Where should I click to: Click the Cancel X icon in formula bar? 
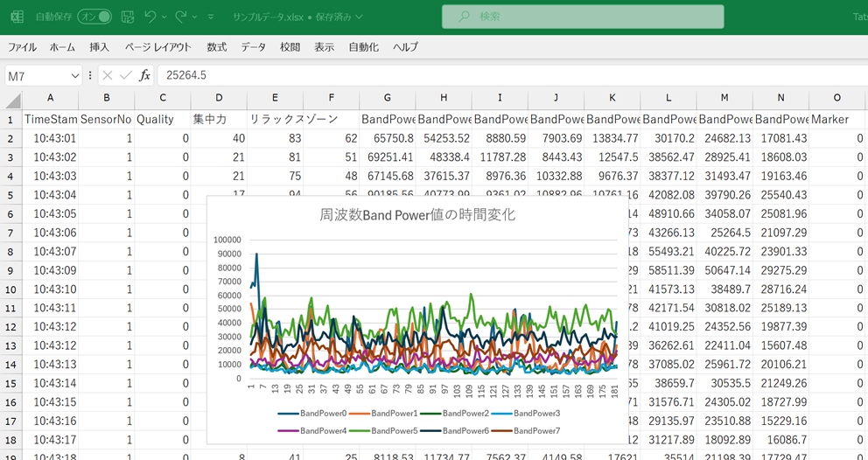[x=107, y=76]
